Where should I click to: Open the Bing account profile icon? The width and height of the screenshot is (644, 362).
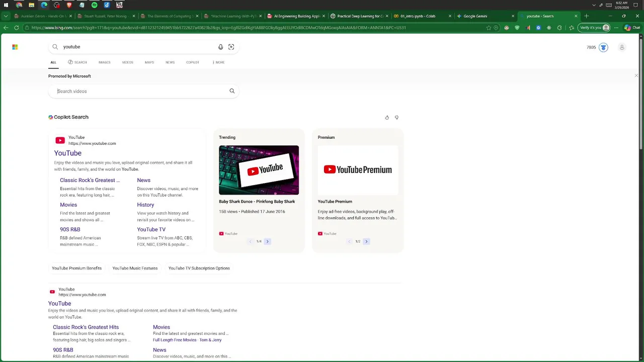coord(622,47)
